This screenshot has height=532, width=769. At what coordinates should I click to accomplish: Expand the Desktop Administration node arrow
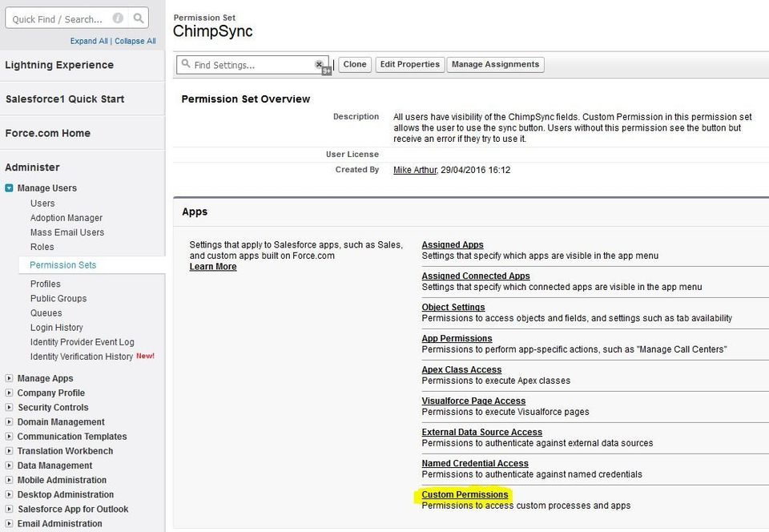coord(9,494)
